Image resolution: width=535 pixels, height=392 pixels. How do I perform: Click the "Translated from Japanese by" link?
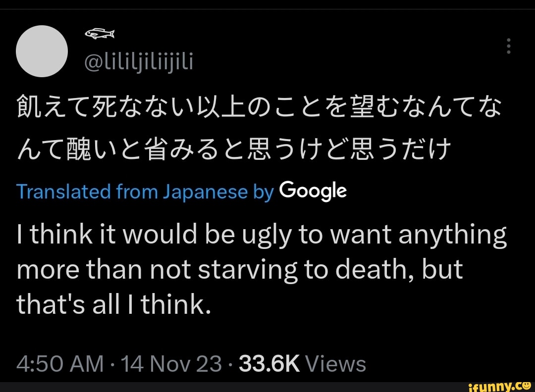pyautogui.click(x=145, y=192)
